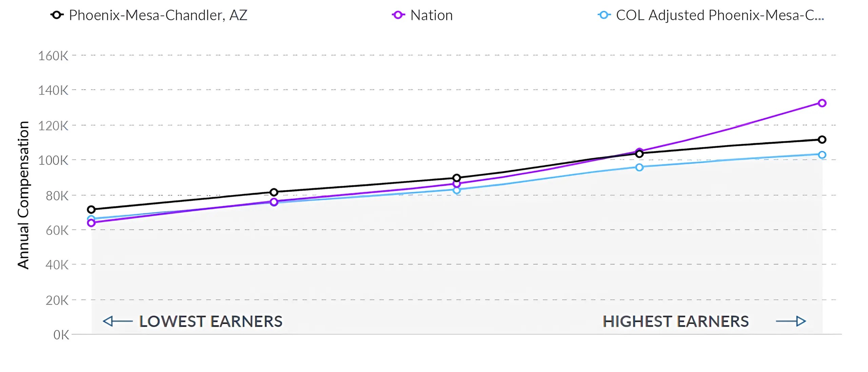This screenshot has width=868, height=372.
Task: Click the LOWEST EARNERS label
Action: click(x=211, y=321)
